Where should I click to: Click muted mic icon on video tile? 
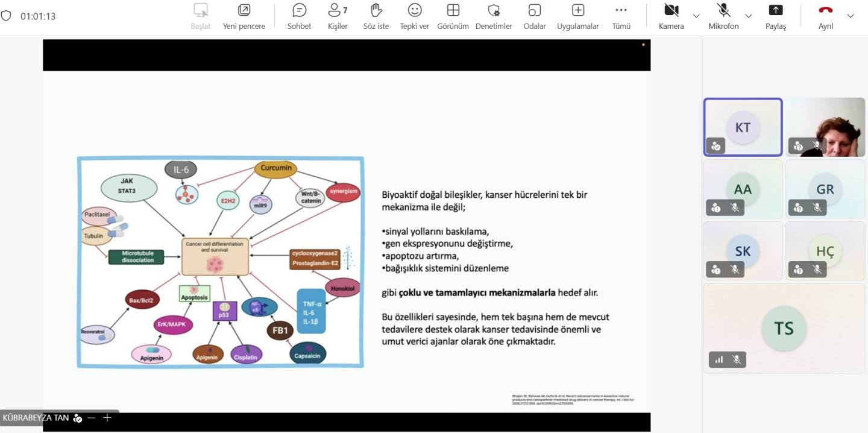pyautogui.click(x=817, y=145)
